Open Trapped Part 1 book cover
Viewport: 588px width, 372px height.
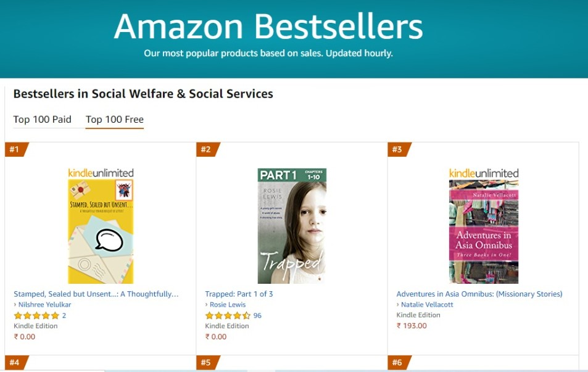pyautogui.click(x=292, y=225)
